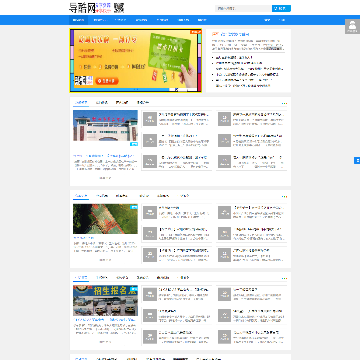Open more dots icon in school building section
The image size is (360, 360).
click(284, 103)
